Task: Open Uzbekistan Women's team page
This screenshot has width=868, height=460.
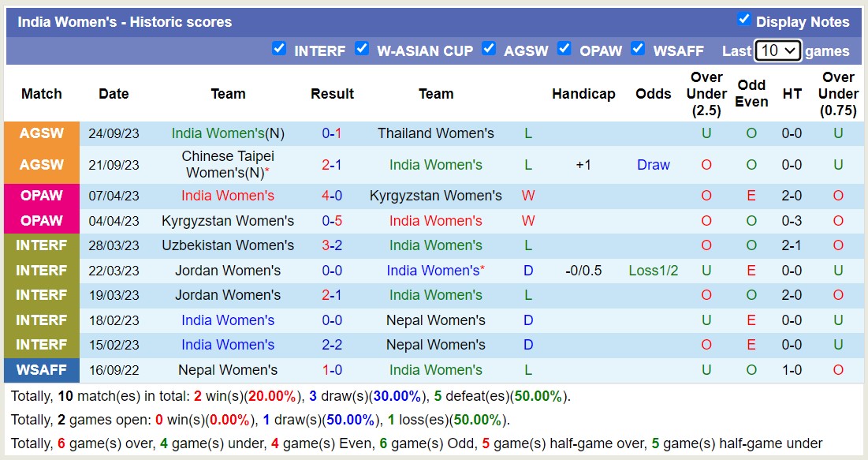Action: point(228,245)
